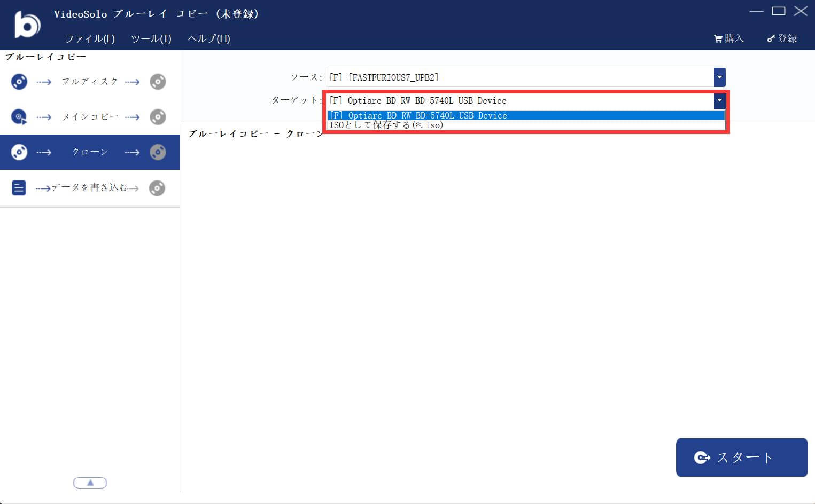This screenshot has height=504, width=815.
Task: Select the データを書き込む mode
Action: (x=90, y=188)
